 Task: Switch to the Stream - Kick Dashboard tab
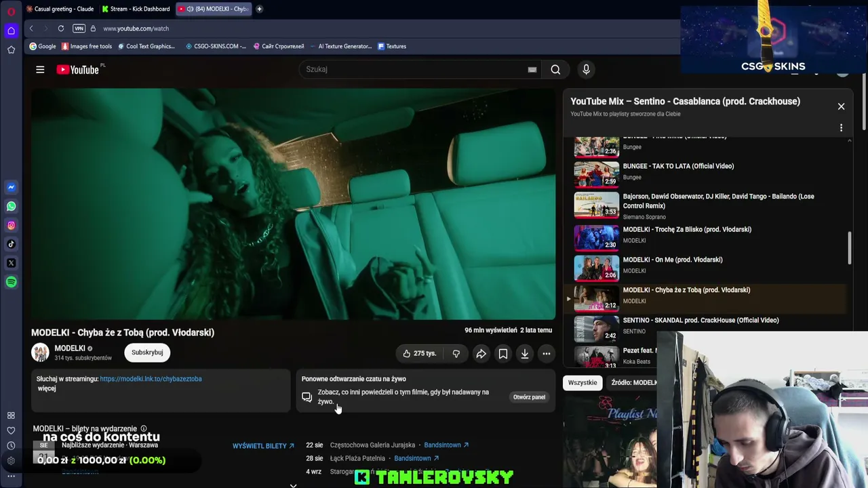tap(136, 9)
